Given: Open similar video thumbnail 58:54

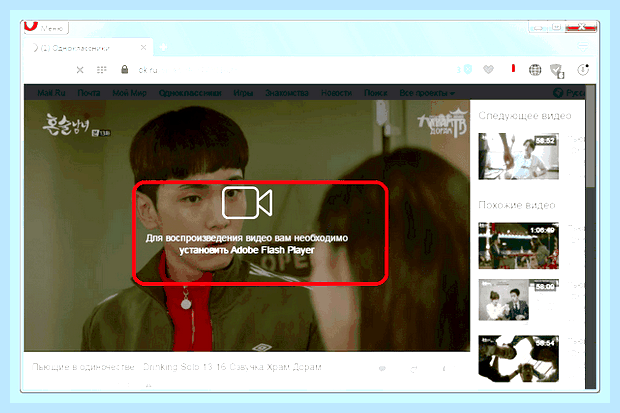Looking at the screenshot, I should tap(518, 359).
